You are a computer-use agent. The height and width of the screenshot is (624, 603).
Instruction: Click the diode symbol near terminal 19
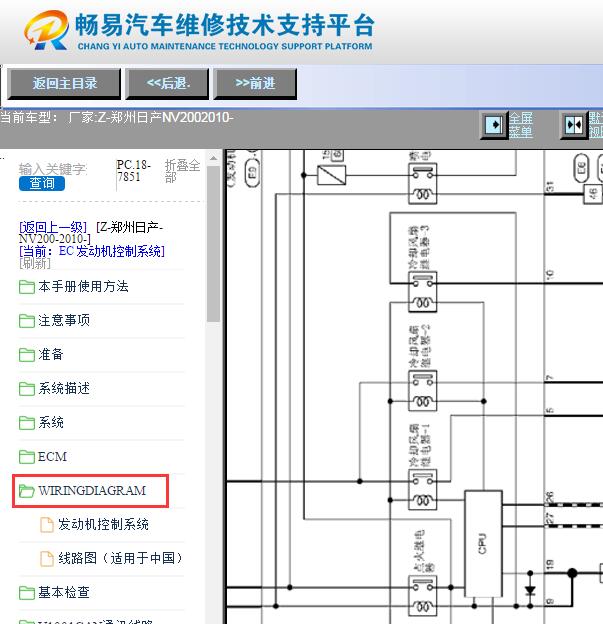(x=530, y=591)
